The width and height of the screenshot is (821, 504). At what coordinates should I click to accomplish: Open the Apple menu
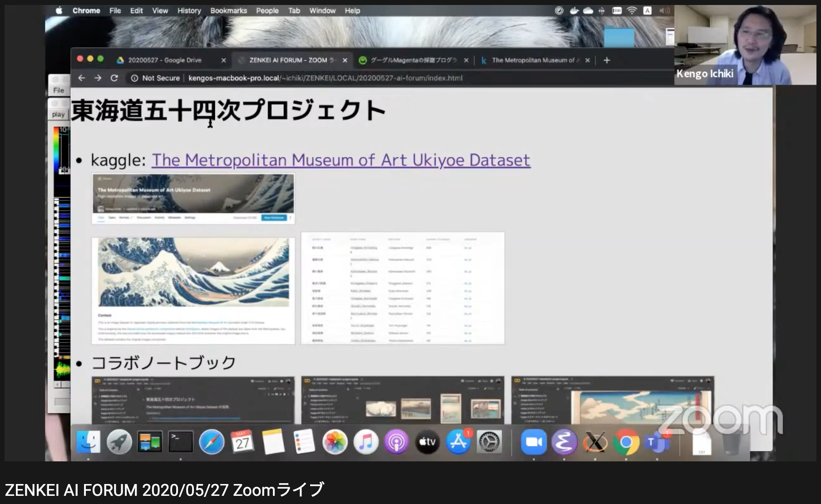click(x=59, y=10)
